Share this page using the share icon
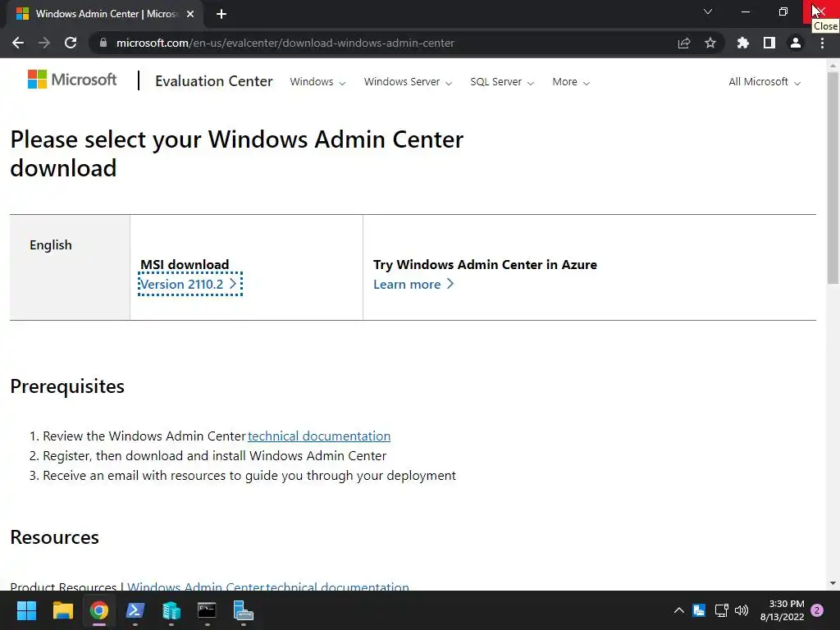The image size is (840, 630). [684, 43]
